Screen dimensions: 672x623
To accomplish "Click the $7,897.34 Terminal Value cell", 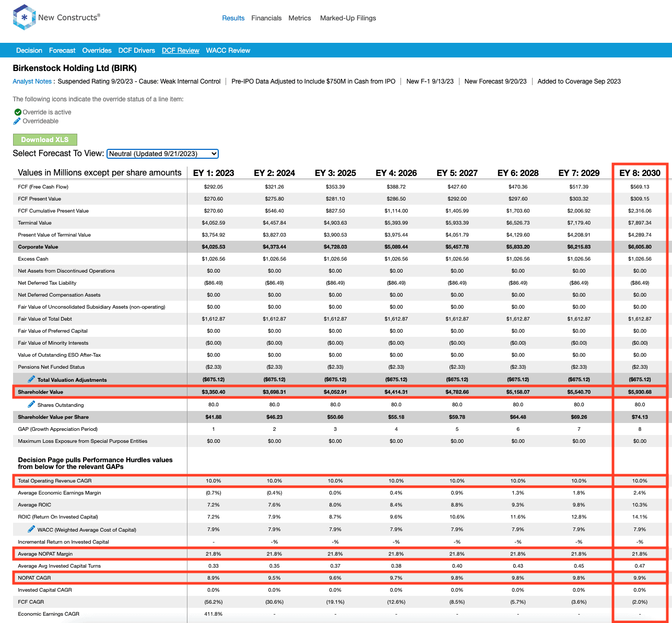I will pyautogui.click(x=640, y=222).
